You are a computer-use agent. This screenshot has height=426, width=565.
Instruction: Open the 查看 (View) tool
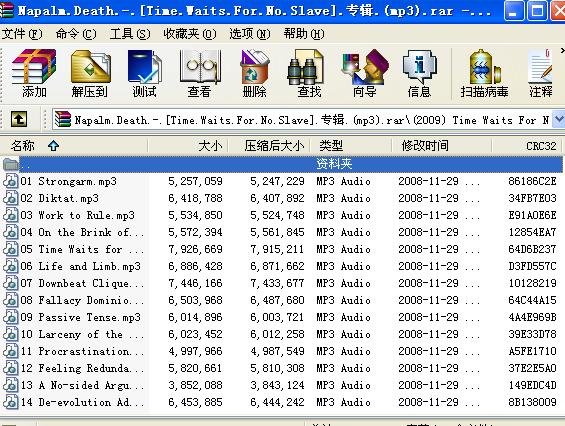200,74
